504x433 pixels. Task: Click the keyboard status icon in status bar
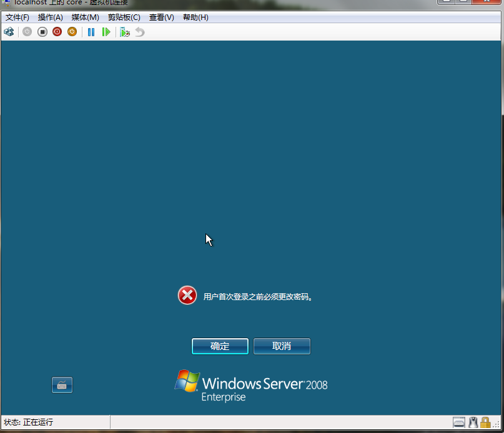click(x=458, y=422)
